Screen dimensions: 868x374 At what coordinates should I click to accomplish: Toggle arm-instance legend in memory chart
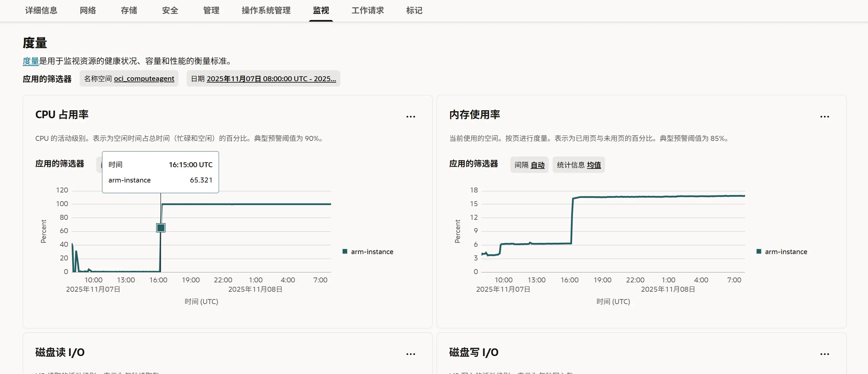[782, 252]
